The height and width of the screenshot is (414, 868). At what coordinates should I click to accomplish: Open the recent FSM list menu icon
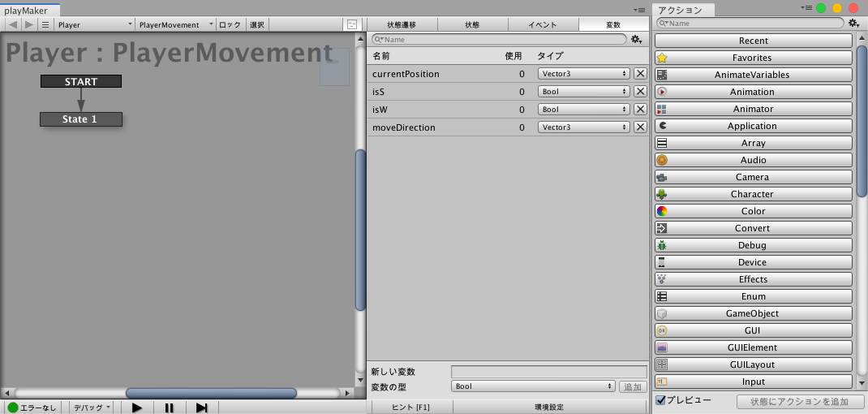pos(45,24)
